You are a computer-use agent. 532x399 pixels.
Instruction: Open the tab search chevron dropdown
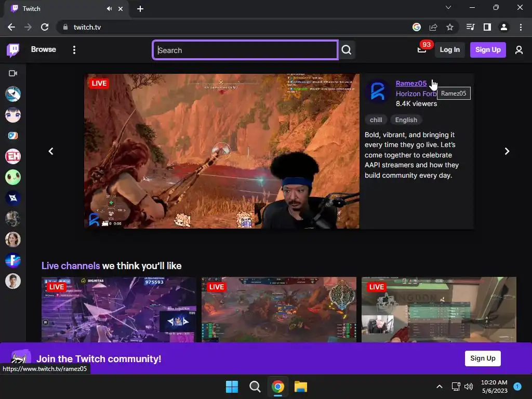click(448, 7)
